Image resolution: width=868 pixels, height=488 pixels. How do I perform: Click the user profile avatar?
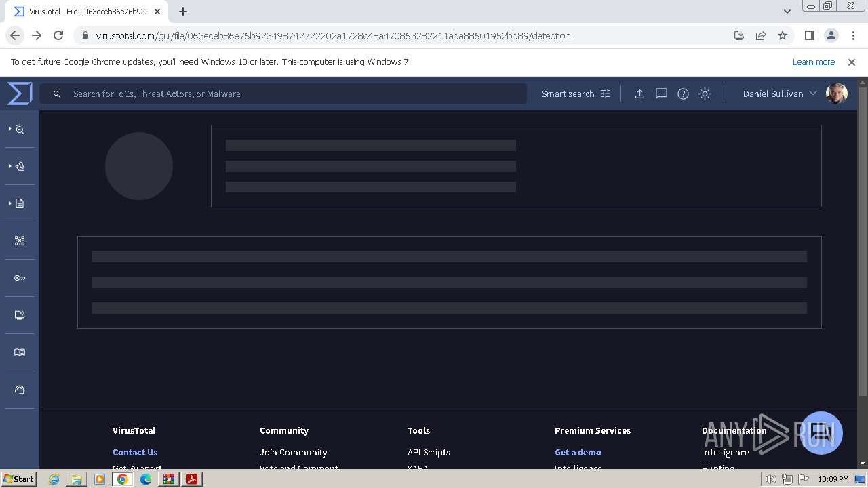(x=837, y=94)
